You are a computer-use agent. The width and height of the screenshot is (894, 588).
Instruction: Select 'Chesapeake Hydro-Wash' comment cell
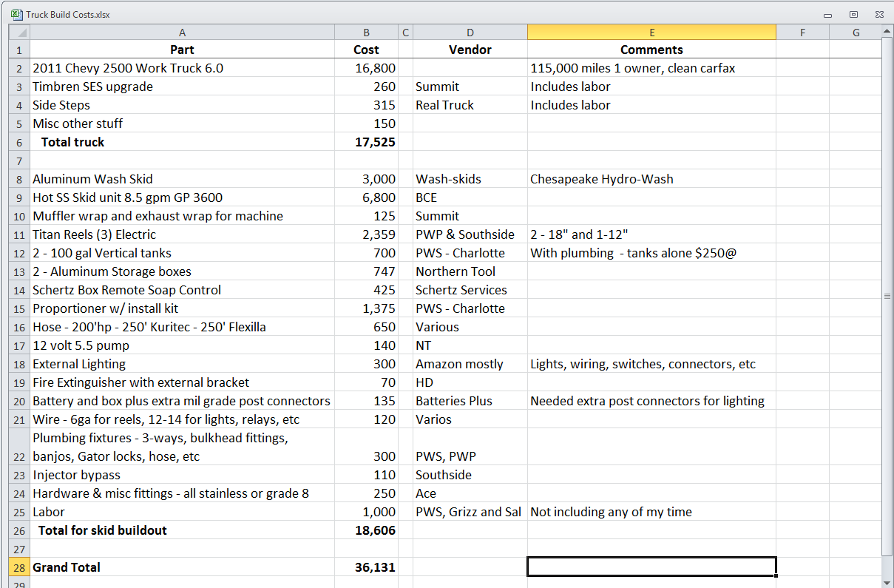pos(651,179)
